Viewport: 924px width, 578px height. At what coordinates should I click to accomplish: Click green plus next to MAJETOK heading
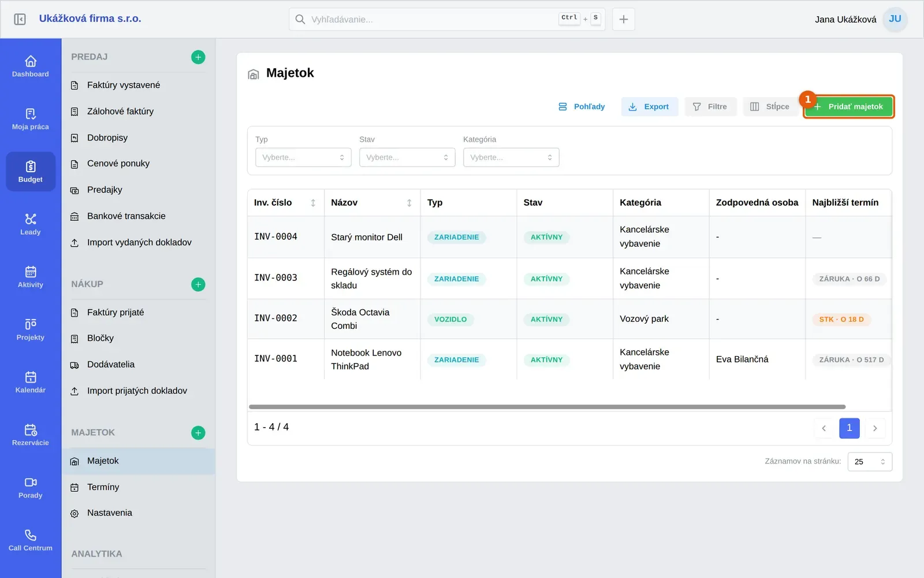[x=198, y=433]
